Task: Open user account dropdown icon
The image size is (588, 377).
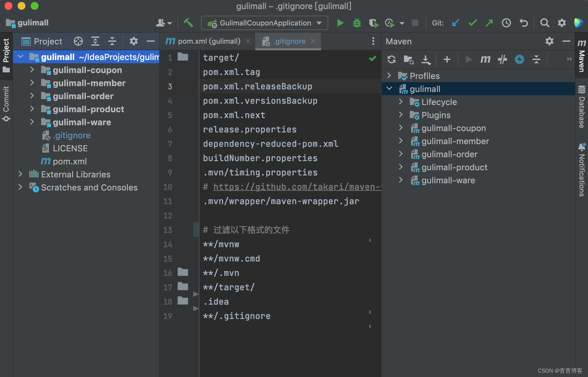Action: click(164, 23)
